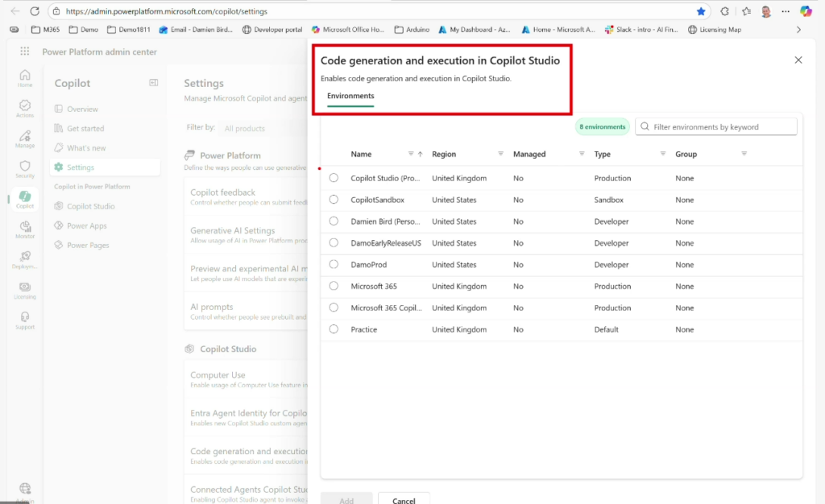
Task: Select DamoEarlyReleaseUS environment radio
Action: 334,242
